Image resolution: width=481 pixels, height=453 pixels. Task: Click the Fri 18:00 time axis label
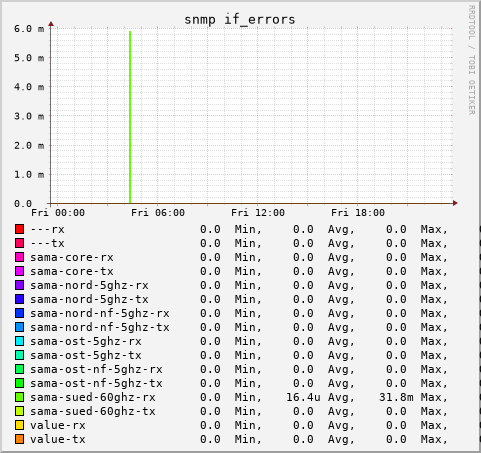coord(358,213)
